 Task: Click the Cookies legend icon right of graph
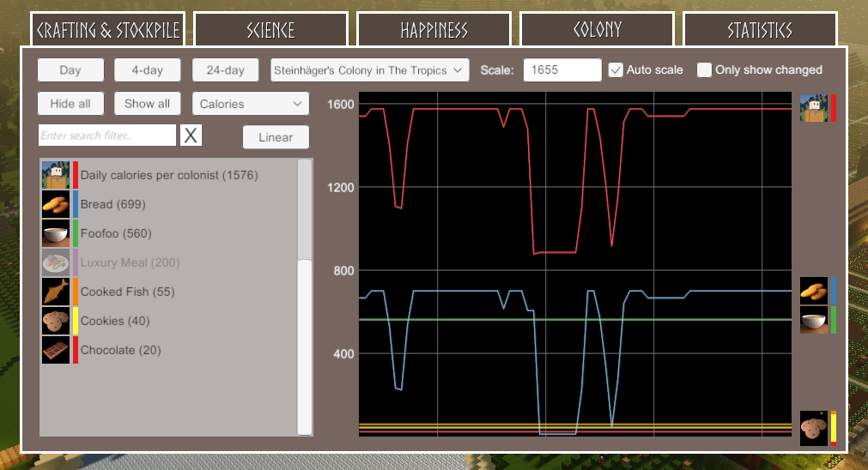814,428
